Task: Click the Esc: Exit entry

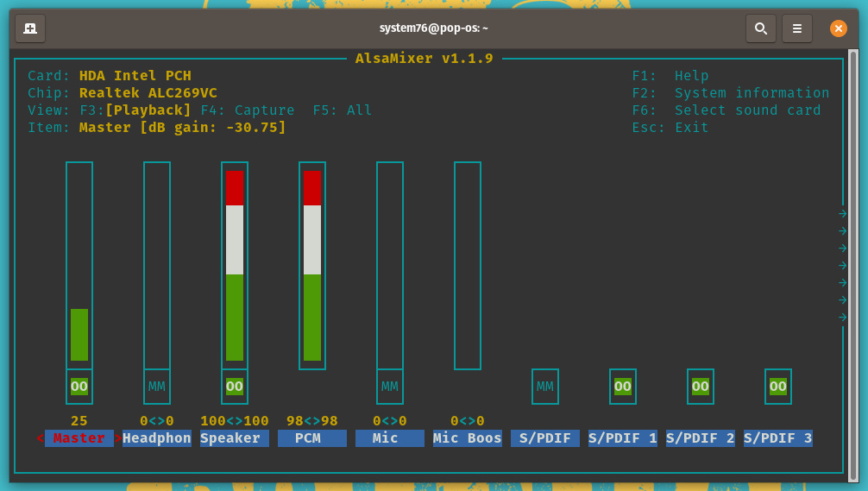Action: 670,128
